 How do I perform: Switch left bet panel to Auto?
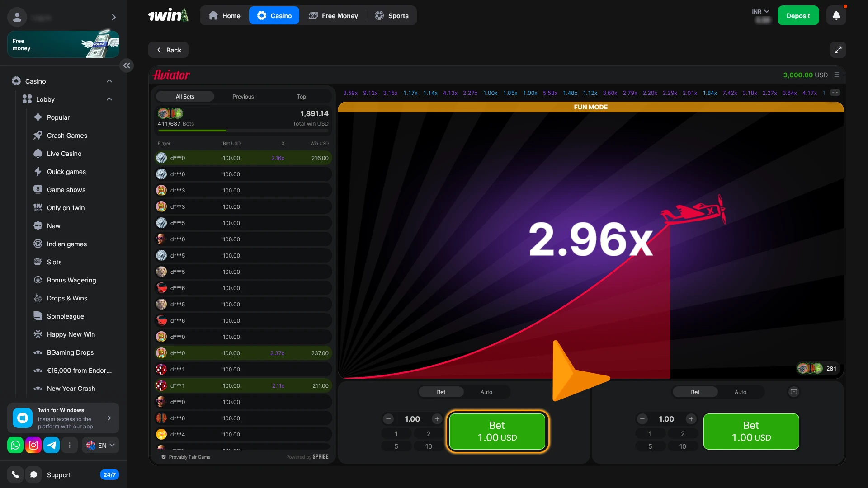click(486, 392)
